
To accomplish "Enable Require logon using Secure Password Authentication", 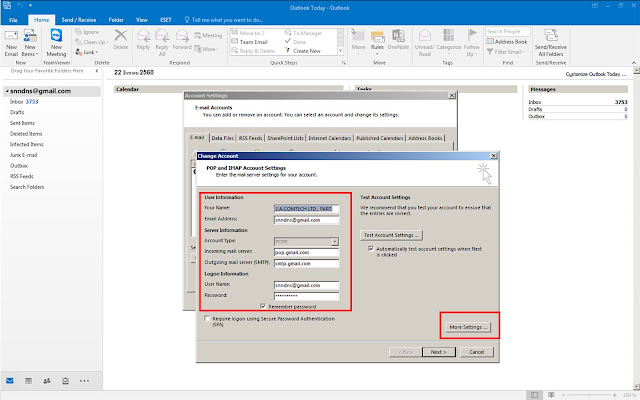I will pyautogui.click(x=207, y=318).
